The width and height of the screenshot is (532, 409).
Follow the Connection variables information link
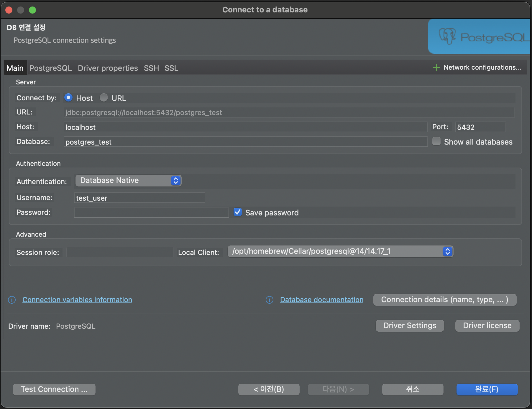77,300
